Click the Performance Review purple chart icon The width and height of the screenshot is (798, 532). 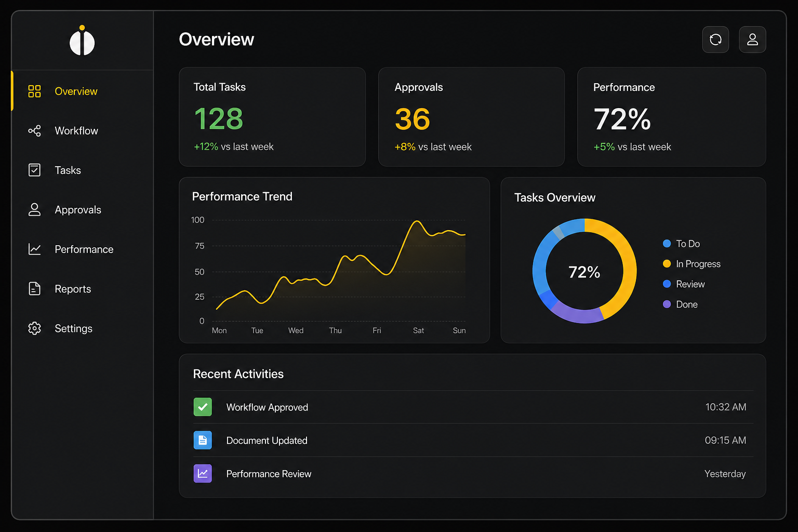[x=203, y=473]
